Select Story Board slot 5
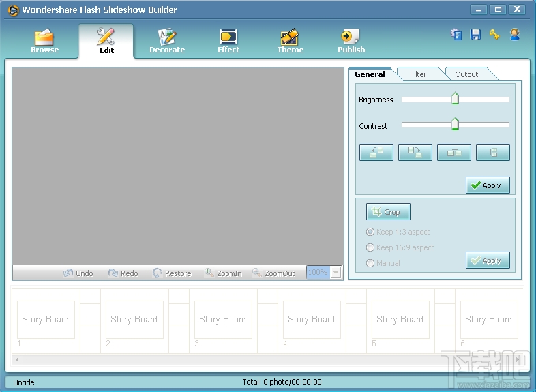This screenshot has height=392, width=536. (400, 320)
